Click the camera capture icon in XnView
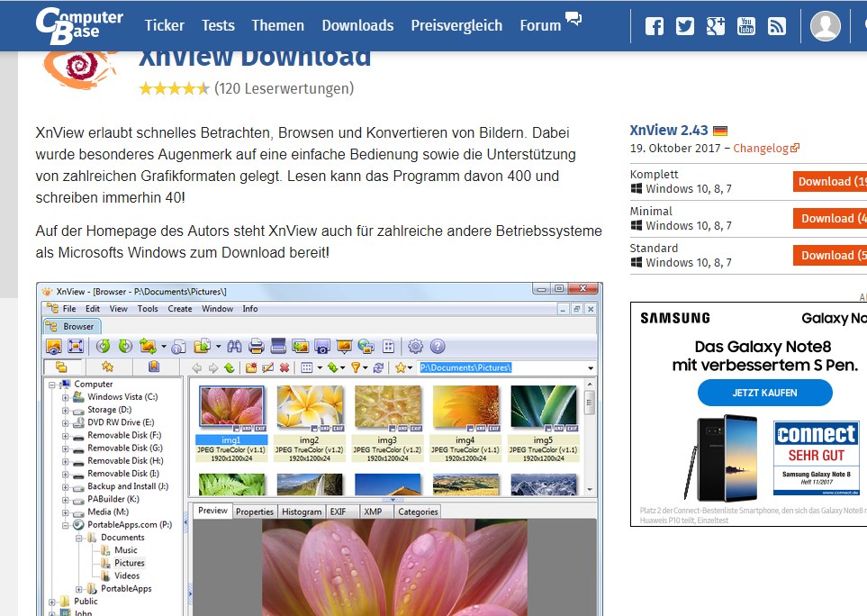The image size is (867, 616). tap(321, 346)
